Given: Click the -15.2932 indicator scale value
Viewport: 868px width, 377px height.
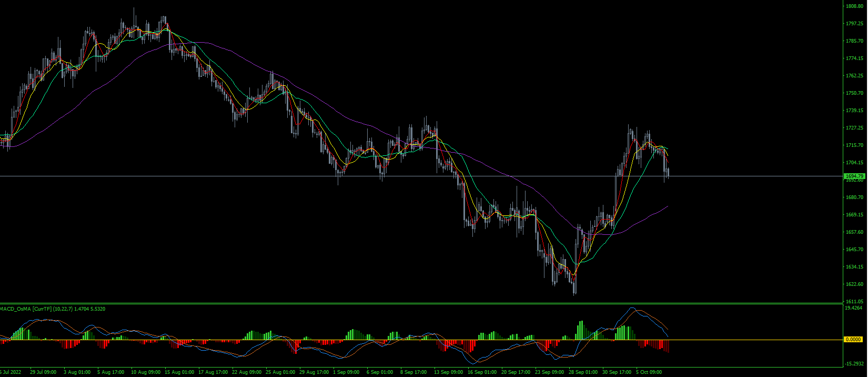Looking at the screenshot, I should [854, 364].
